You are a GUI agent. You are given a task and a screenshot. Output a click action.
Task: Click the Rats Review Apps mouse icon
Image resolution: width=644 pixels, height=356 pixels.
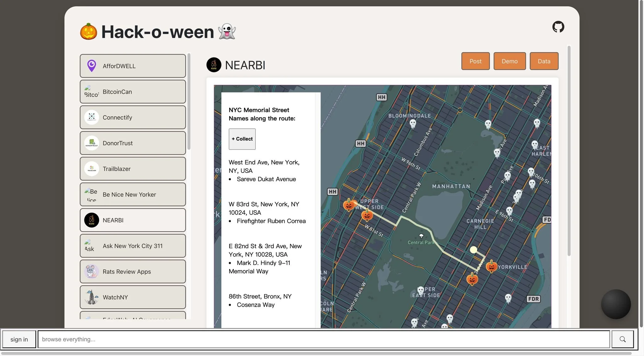[x=92, y=271]
